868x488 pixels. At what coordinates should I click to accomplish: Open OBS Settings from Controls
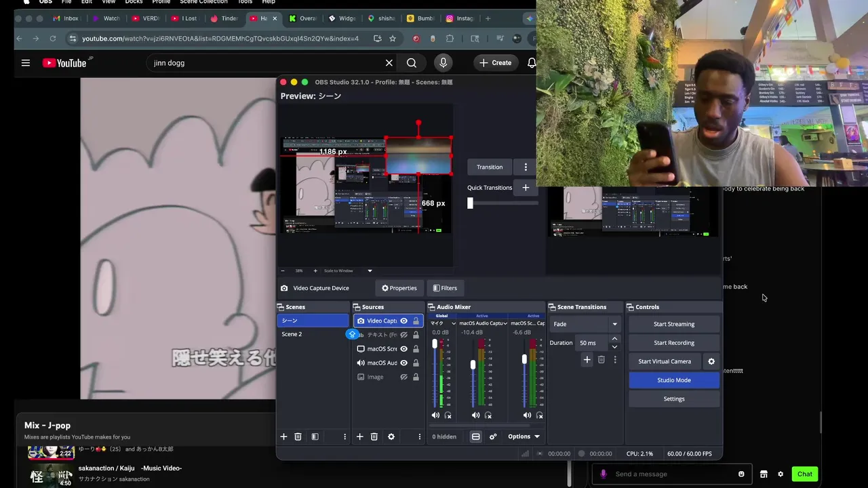click(674, 399)
